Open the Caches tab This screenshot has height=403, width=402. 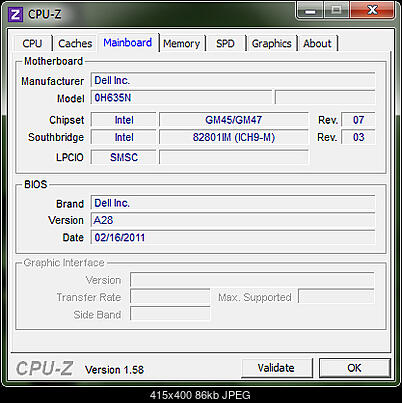coord(75,43)
